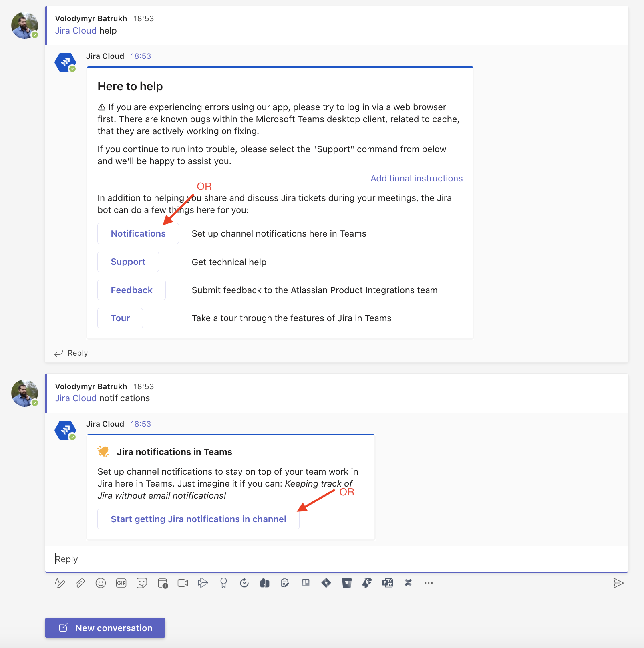Reply to the Here to help message
The width and height of the screenshot is (644, 648).
click(77, 353)
